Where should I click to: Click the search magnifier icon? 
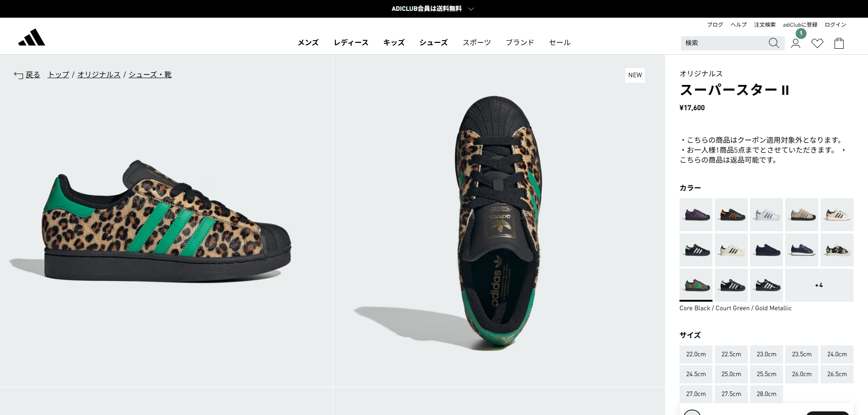click(x=774, y=43)
